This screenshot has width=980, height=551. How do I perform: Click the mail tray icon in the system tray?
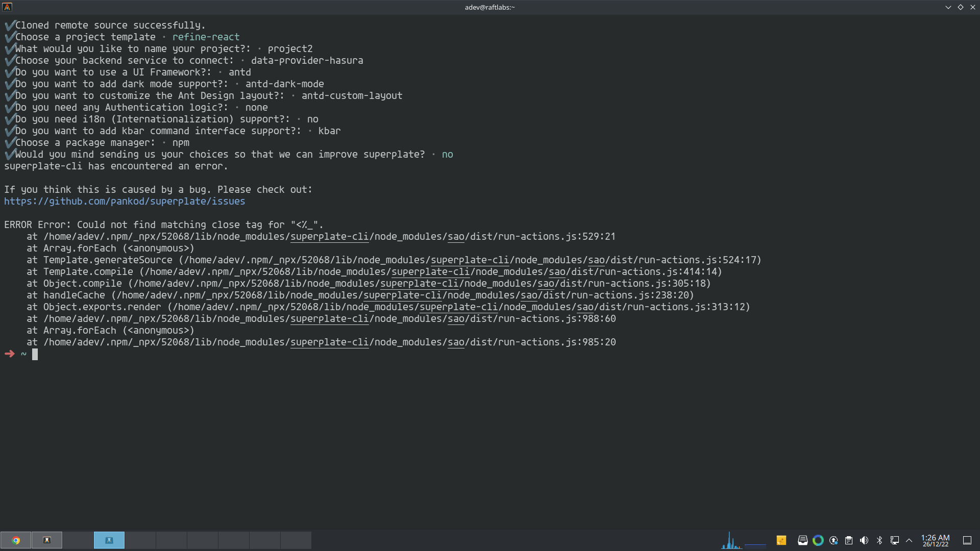pyautogui.click(x=803, y=540)
